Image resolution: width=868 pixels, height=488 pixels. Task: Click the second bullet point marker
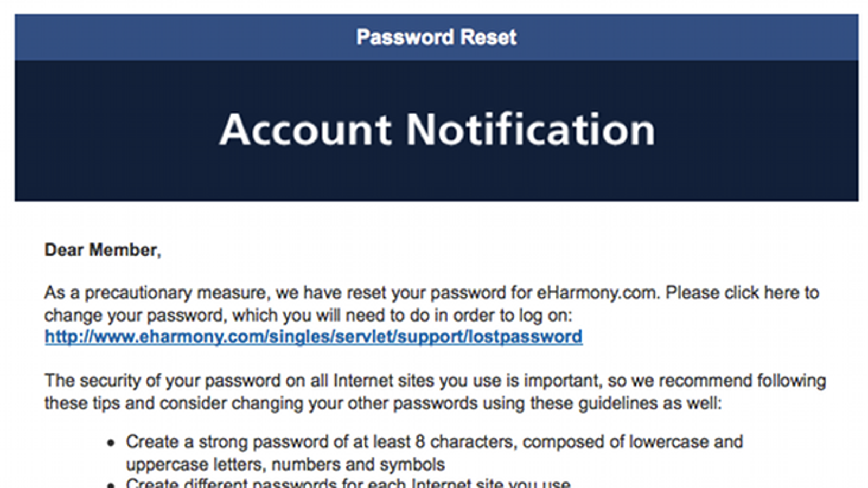coord(111,484)
